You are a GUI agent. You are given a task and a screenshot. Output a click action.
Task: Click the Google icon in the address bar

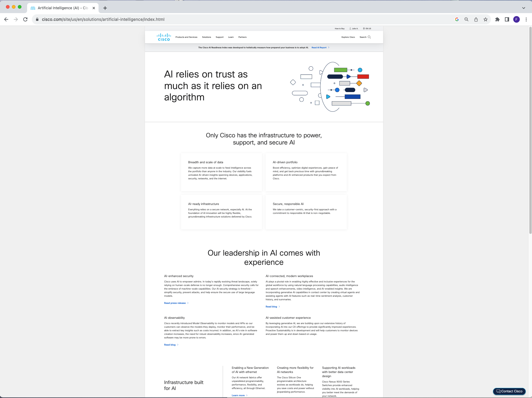click(457, 19)
